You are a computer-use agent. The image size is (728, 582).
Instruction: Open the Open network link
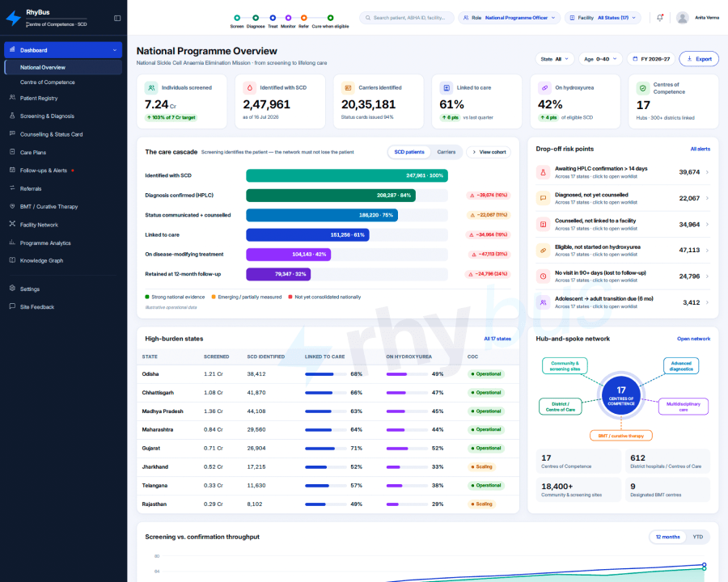point(694,339)
